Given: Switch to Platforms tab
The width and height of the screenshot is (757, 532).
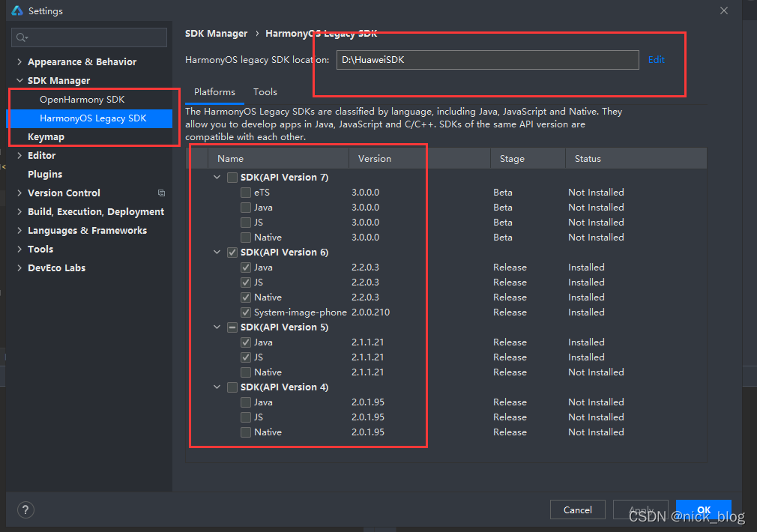Looking at the screenshot, I should point(214,92).
